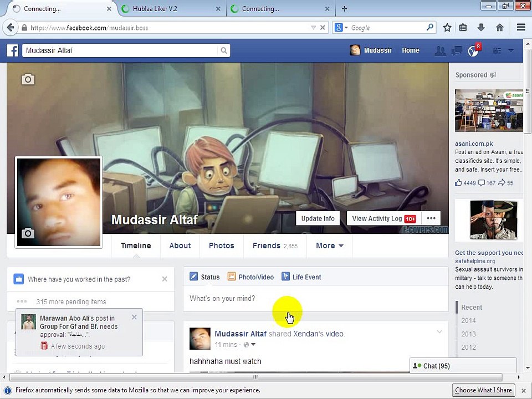Click the Facebook search input field

click(x=120, y=50)
